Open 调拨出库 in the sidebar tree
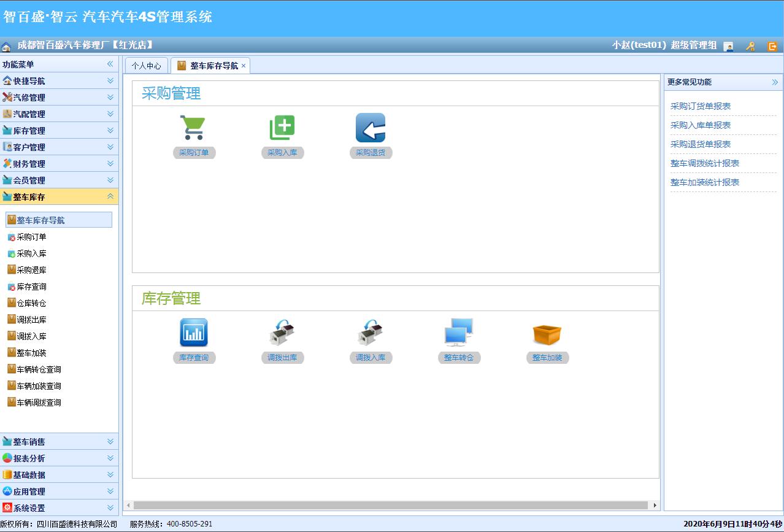 31,320
